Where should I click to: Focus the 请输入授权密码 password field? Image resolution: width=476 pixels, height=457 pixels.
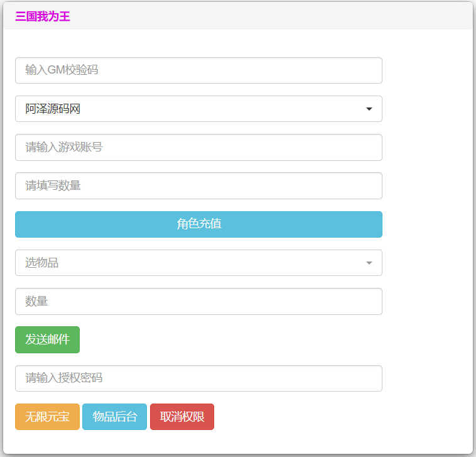pos(198,378)
